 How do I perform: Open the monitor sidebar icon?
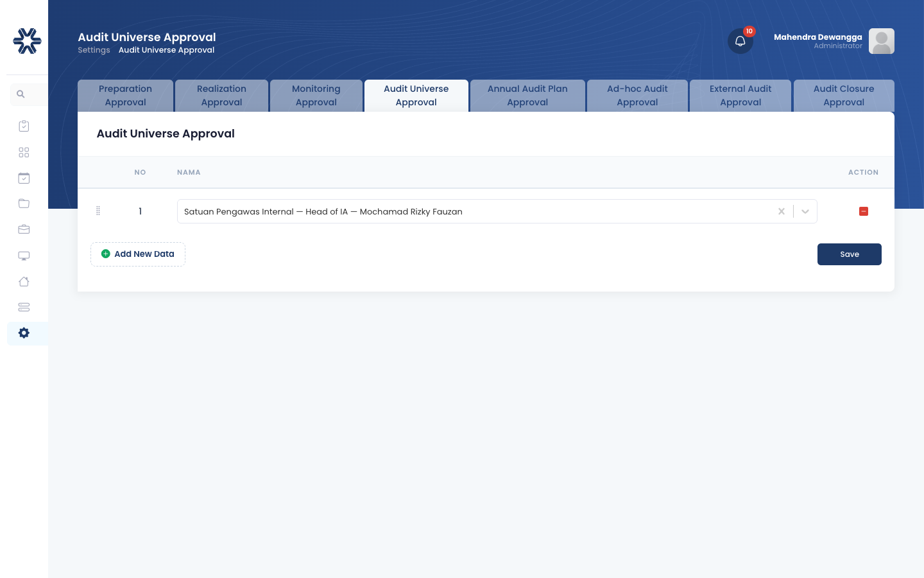[x=24, y=256]
